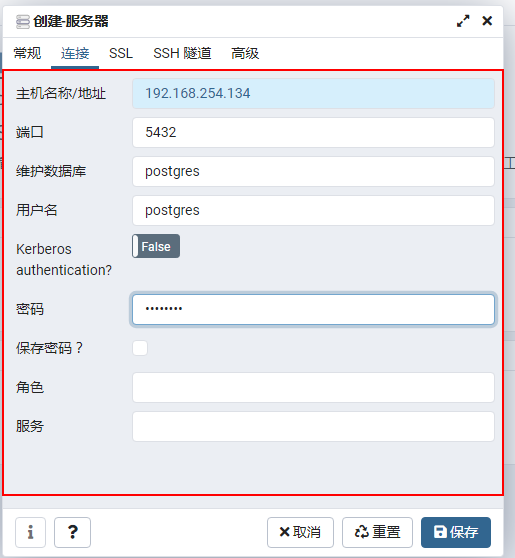Go to the 高级 tab

pyautogui.click(x=245, y=53)
